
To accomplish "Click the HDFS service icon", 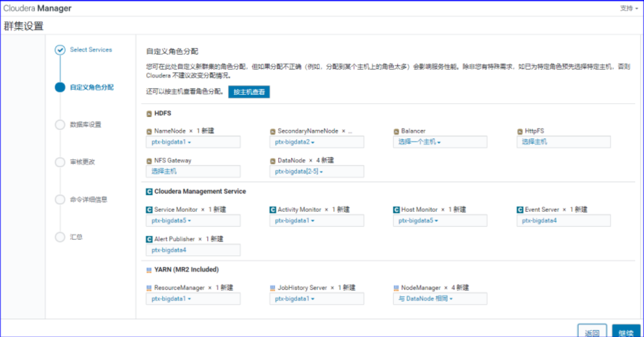I will (x=149, y=114).
